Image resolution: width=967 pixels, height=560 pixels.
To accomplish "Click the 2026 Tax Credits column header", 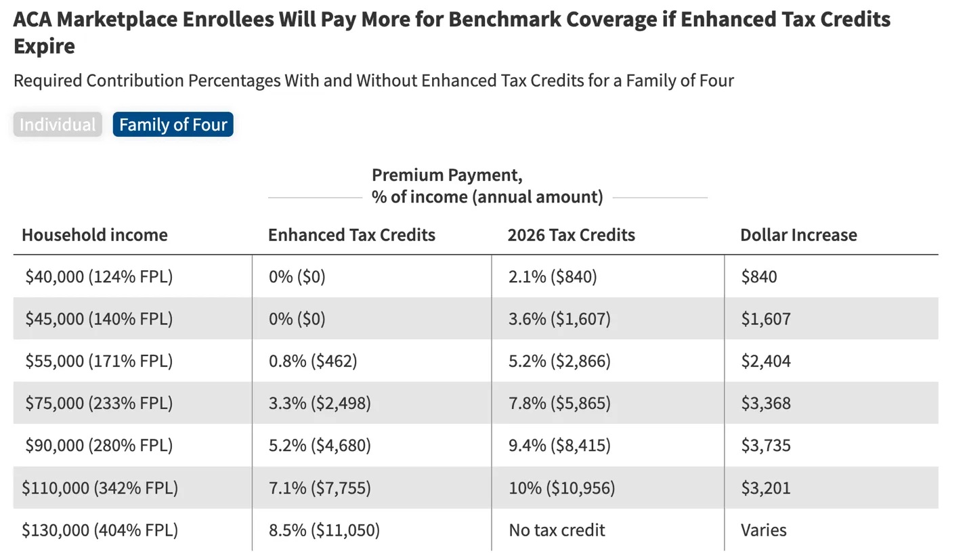I will [571, 235].
